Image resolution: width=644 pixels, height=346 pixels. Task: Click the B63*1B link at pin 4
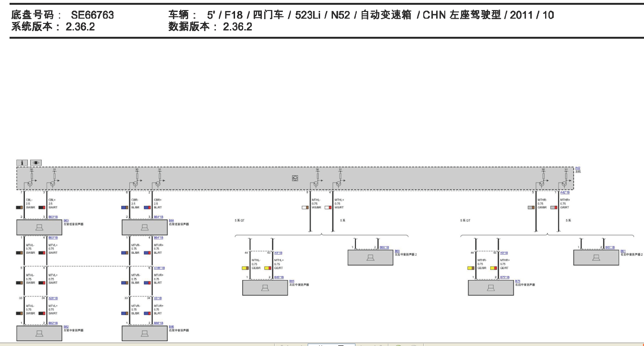point(53,238)
